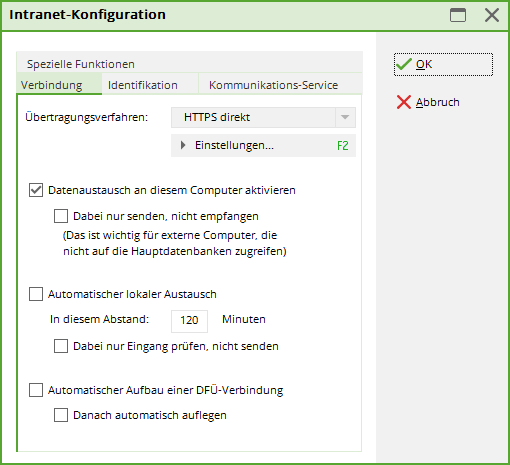Open Einstellungen... F2 settings button
The height and width of the screenshot is (465, 510).
[263, 145]
